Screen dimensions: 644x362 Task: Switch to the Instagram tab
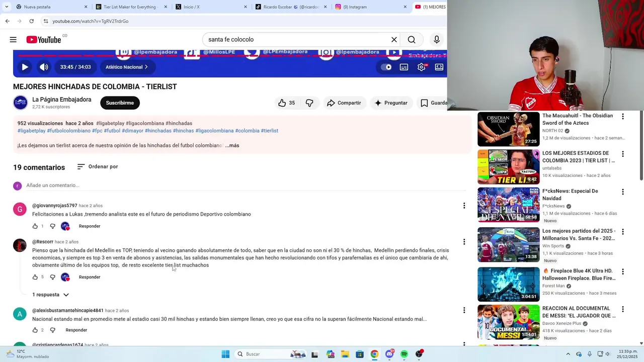(371, 7)
